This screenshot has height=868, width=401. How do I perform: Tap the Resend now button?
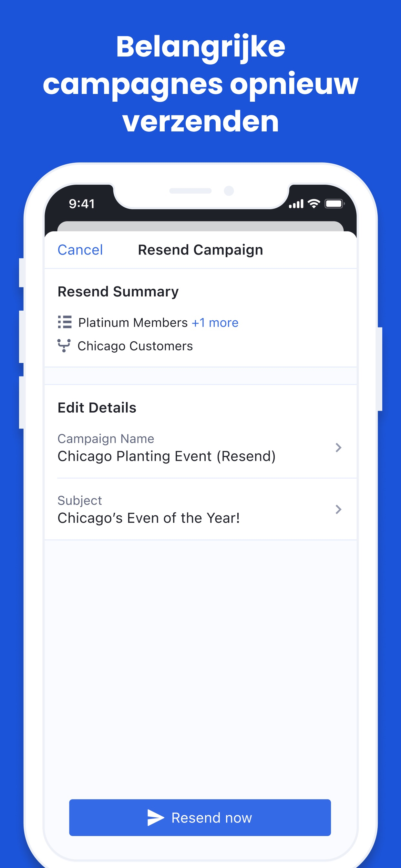[200, 818]
